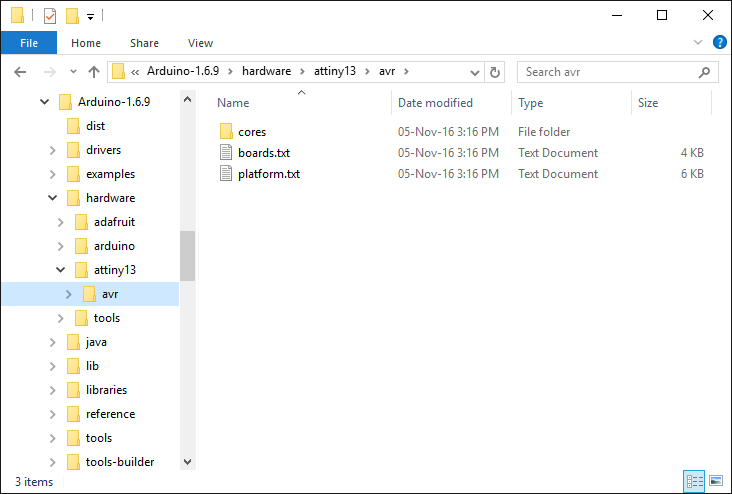Screen dimensions: 732x494
Task: Expand the arduino folder in tree
Action: coord(60,246)
